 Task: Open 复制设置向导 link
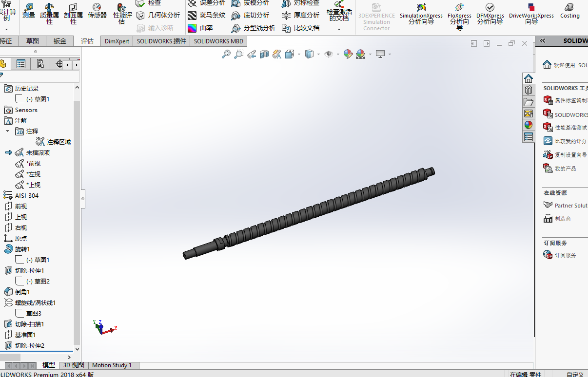click(566, 155)
